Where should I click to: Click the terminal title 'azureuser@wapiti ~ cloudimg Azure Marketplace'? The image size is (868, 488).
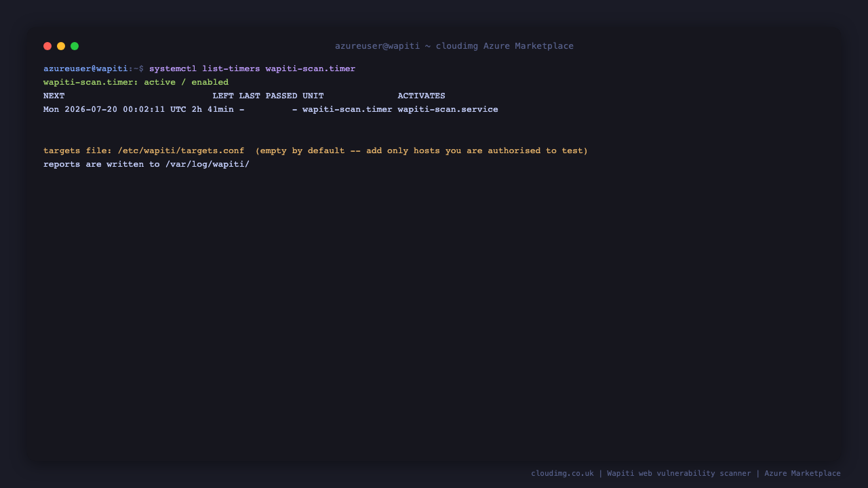point(454,46)
